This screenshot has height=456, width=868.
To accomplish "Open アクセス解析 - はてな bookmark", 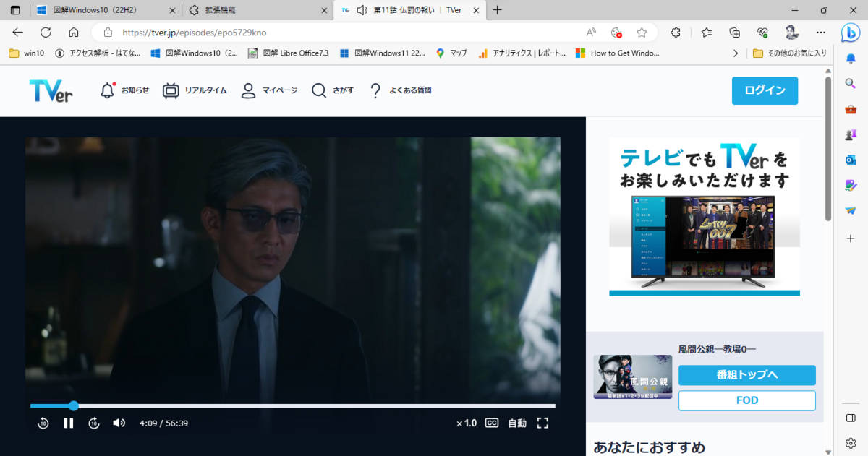I will click(98, 53).
